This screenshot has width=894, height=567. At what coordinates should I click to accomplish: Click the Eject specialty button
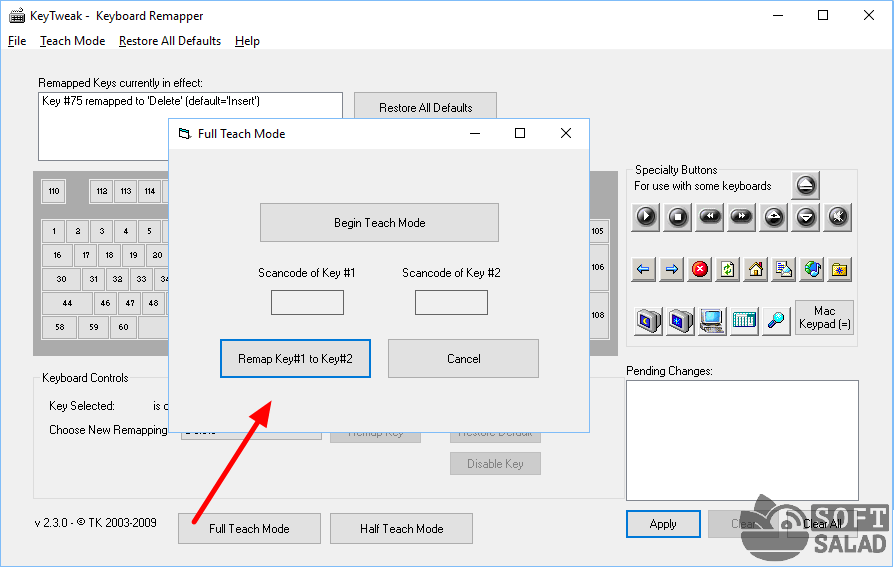(x=806, y=185)
